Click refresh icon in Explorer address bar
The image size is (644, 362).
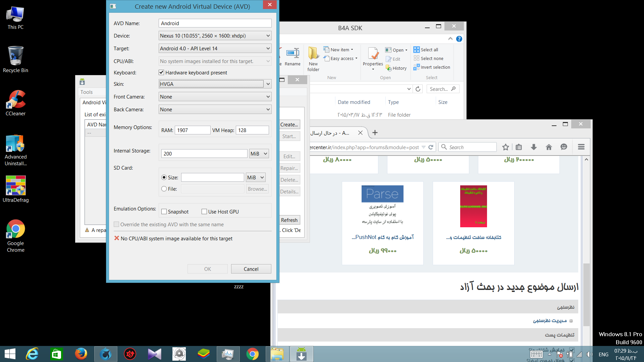pyautogui.click(x=418, y=89)
